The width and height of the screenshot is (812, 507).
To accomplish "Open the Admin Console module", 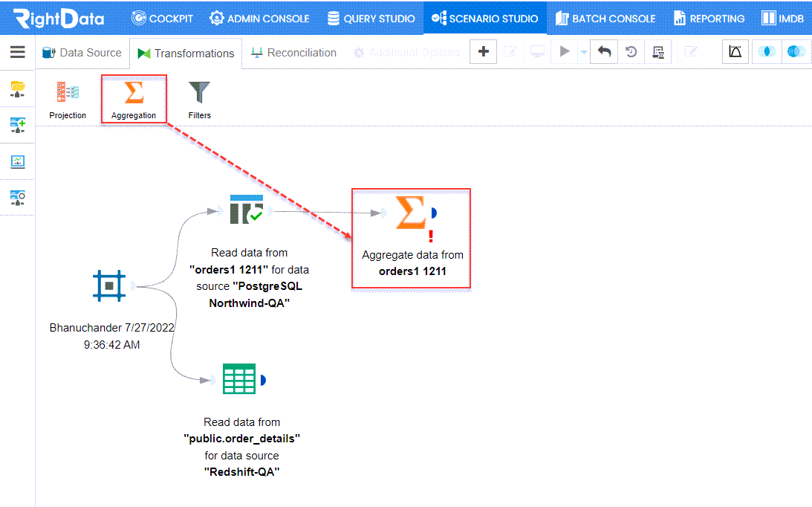I will 259,19.
